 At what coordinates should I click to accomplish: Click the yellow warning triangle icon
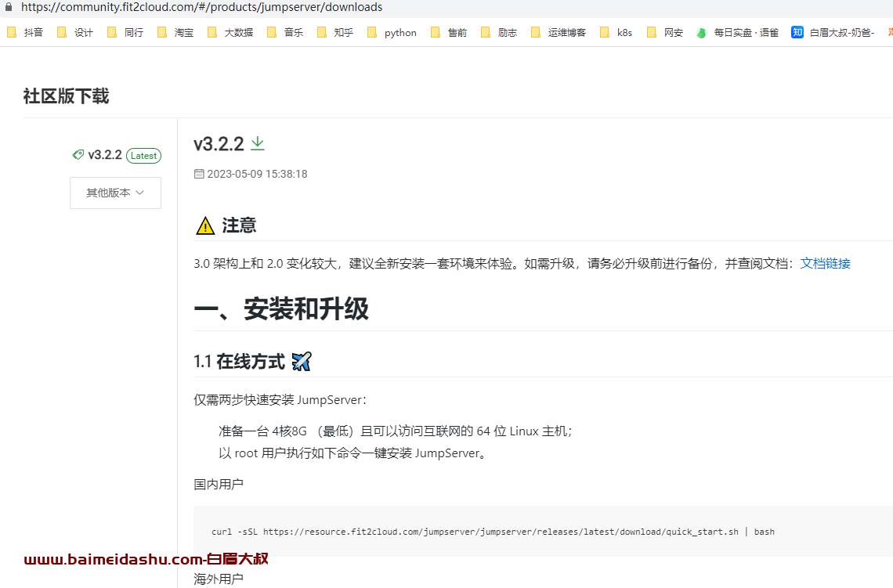pos(205,226)
